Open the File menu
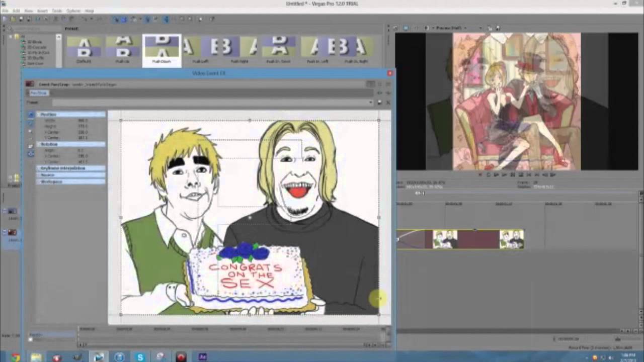This screenshot has height=362, width=644. [5, 11]
